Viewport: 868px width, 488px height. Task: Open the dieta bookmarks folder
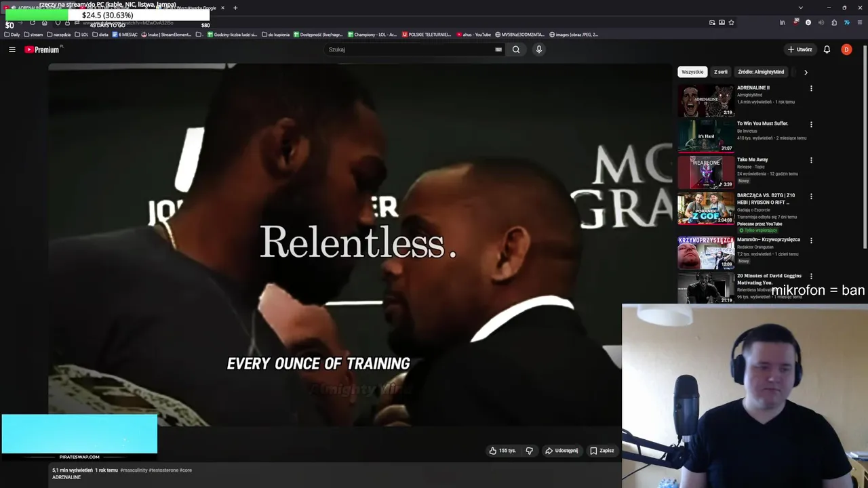[x=100, y=35]
